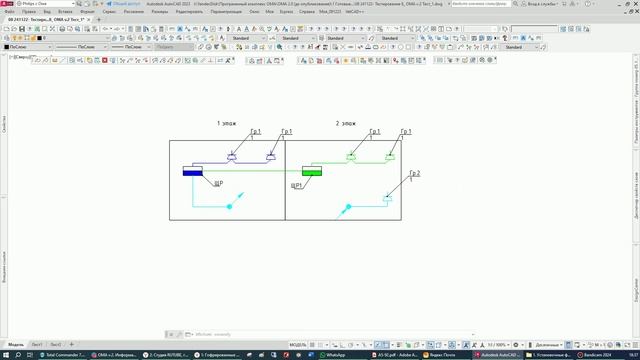Image resolution: width=640 pixels, height=360 pixels.
Task: Toggle Quick Properties in status bar
Action: [569, 345]
